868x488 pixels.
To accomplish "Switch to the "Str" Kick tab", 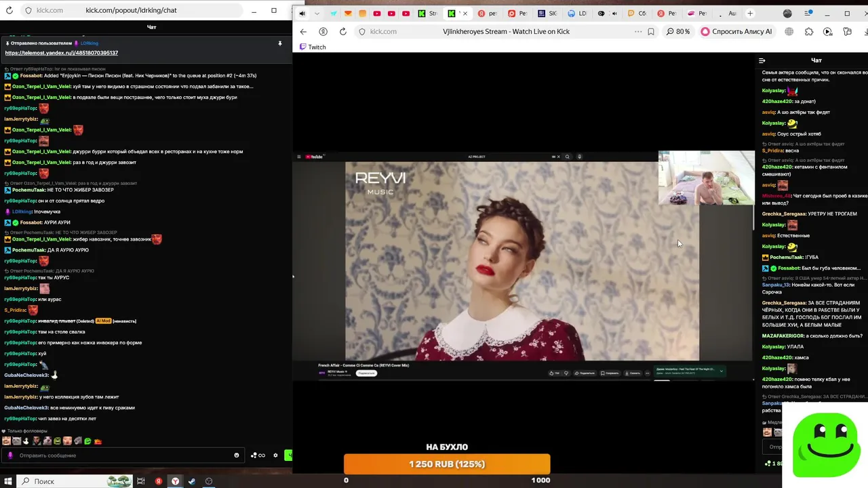I will (x=428, y=14).
